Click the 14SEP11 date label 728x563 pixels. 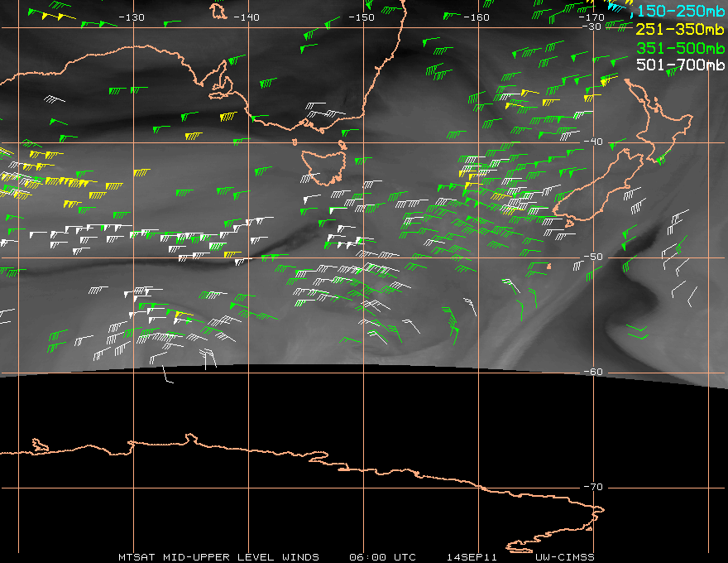pos(470,556)
